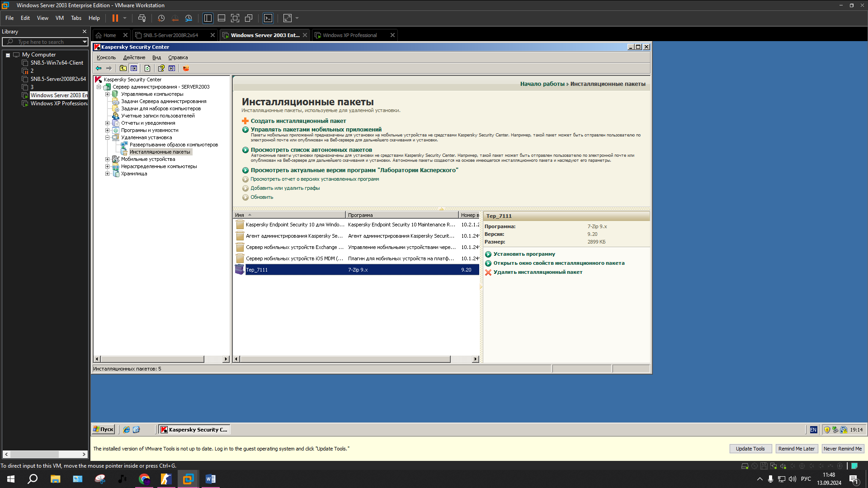Toggle the console view terminal icon

(268, 18)
